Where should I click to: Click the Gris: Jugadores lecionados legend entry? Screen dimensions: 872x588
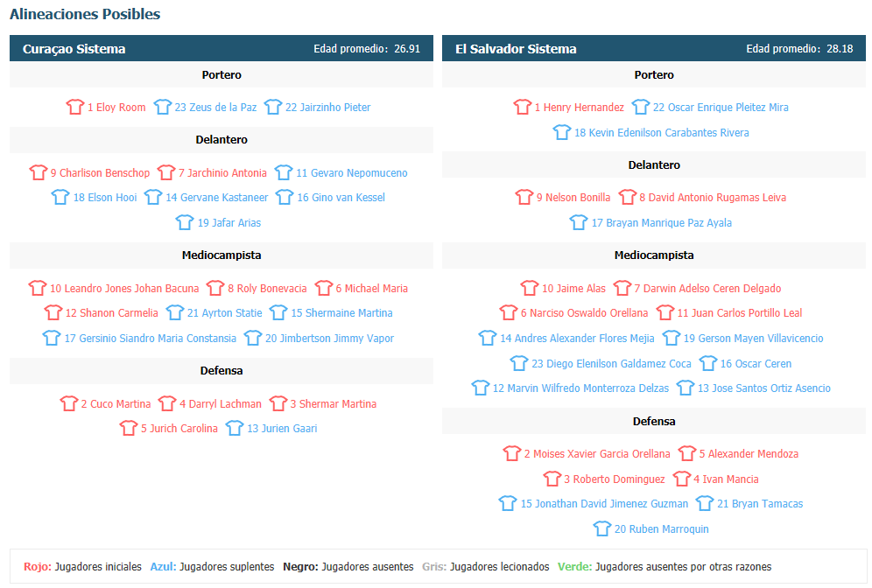[x=486, y=567]
